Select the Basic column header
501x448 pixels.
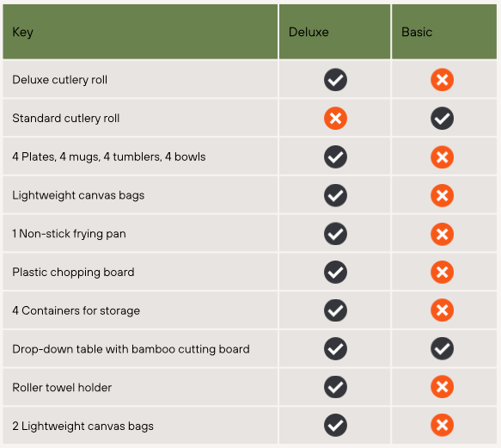(x=444, y=32)
